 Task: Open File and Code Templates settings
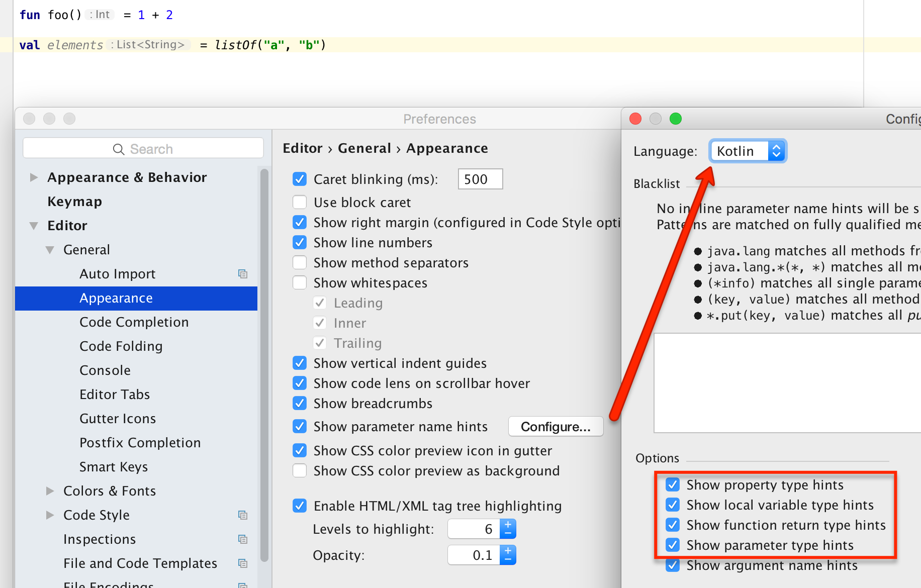tap(140, 563)
